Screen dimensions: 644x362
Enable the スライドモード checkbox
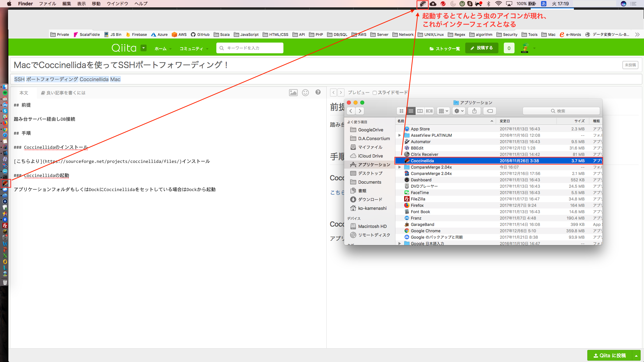tap(375, 93)
